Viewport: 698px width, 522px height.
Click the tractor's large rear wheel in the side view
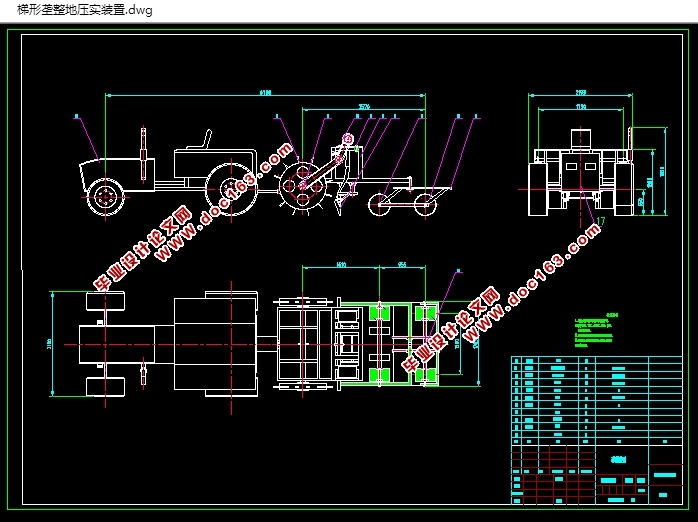point(231,190)
